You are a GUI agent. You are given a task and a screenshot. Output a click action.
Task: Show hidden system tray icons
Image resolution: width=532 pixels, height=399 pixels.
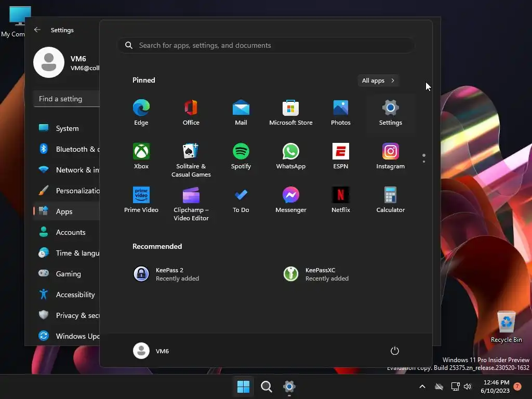pos(422,387)
